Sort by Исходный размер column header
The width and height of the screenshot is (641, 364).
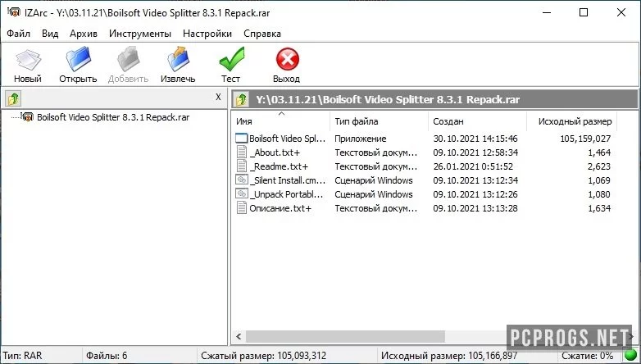coord(571,121)
